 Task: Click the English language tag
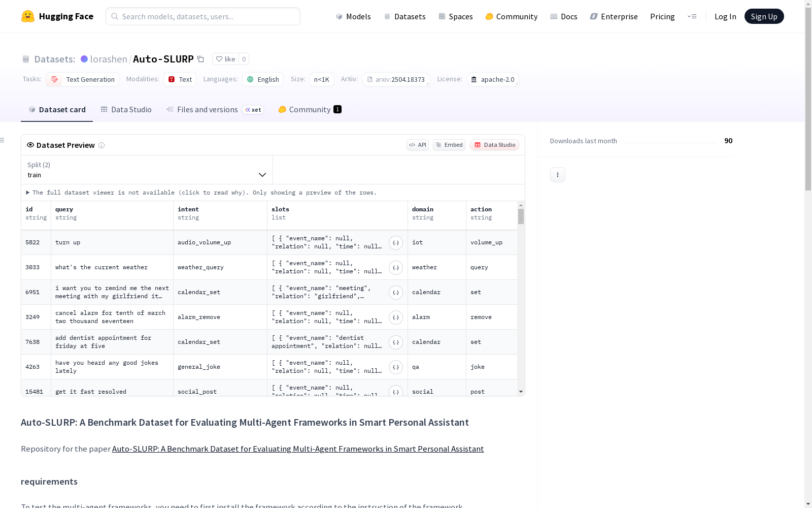263,79
